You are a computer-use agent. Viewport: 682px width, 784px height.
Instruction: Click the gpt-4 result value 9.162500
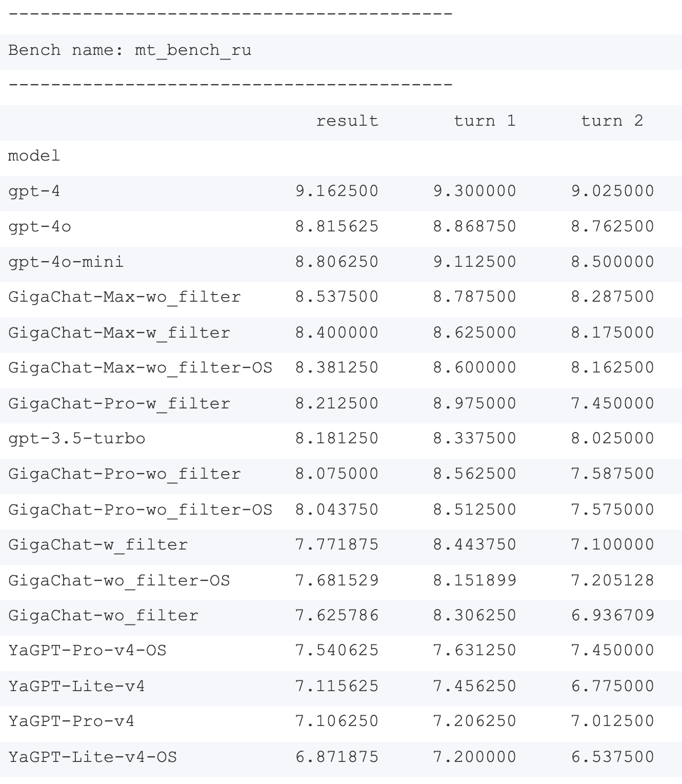(x=337, y=191)
